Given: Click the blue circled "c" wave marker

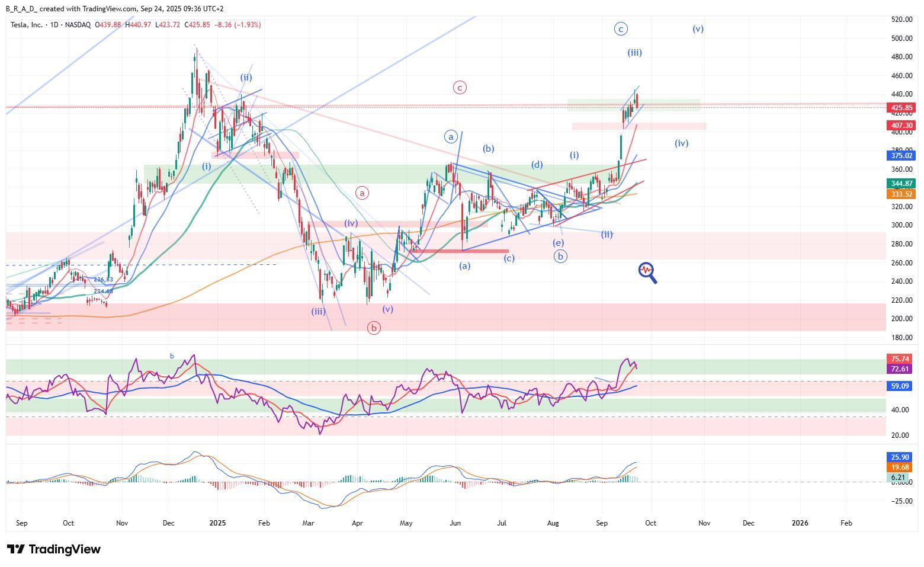Looking at the screenshot, I should (x=620, y=29).
